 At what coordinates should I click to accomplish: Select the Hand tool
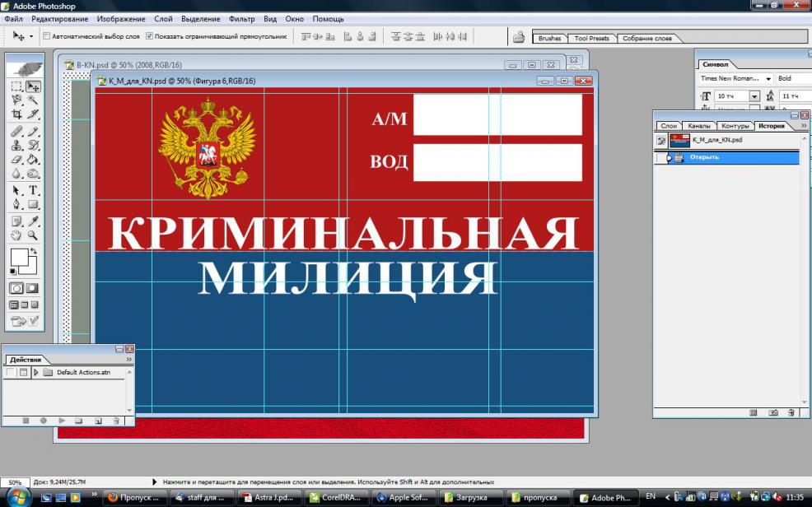16,235
